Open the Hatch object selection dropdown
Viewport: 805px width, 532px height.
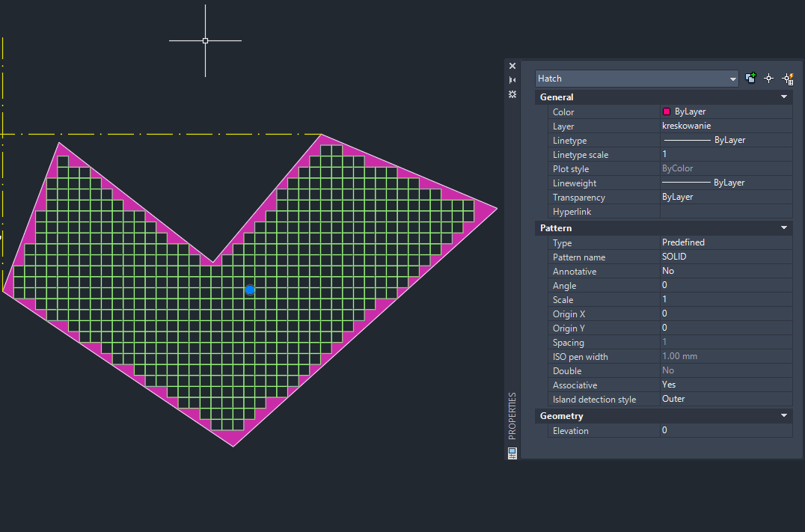click(x=732, y=78)
